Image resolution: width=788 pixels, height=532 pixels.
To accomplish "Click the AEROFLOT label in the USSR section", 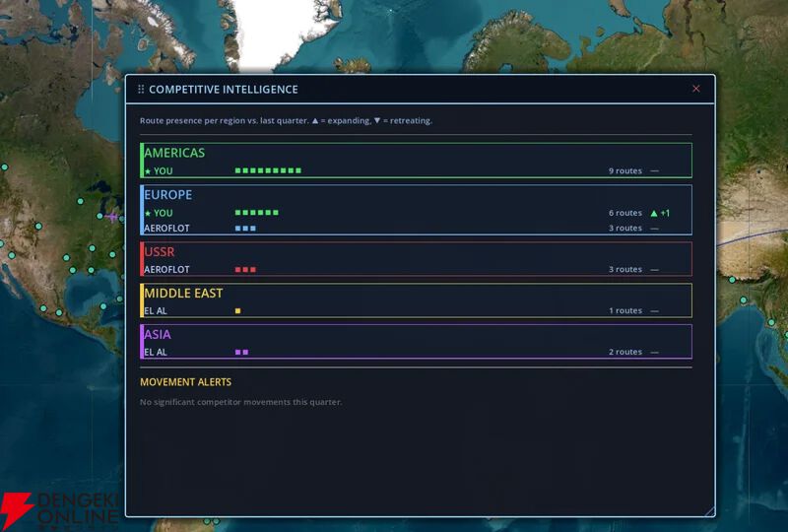I will [166, 269].
